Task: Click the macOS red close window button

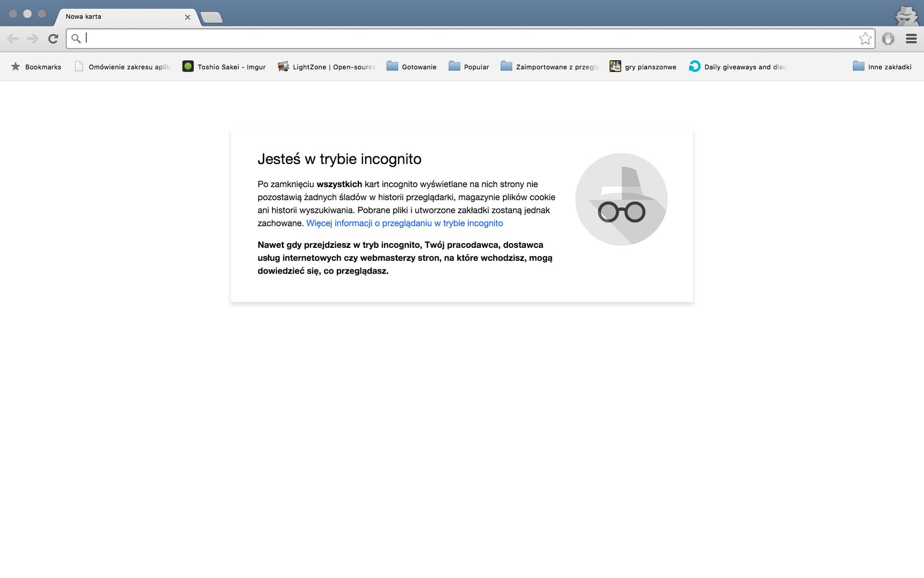Action: point(13,14)
